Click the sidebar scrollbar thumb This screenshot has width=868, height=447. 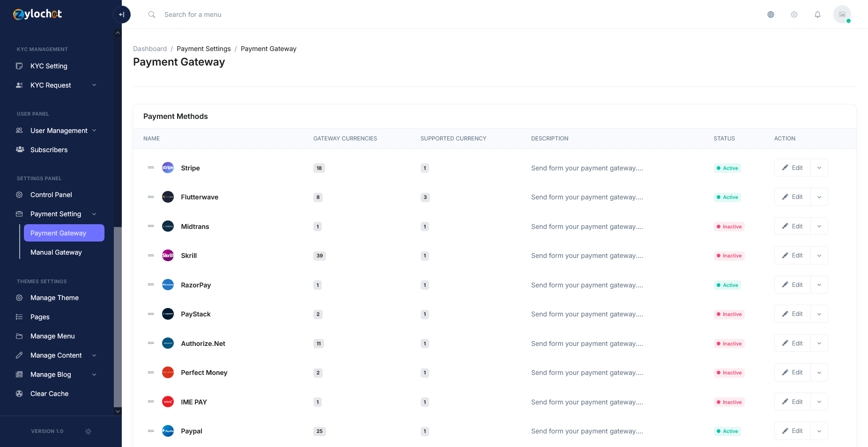click(x=118, y=317)
